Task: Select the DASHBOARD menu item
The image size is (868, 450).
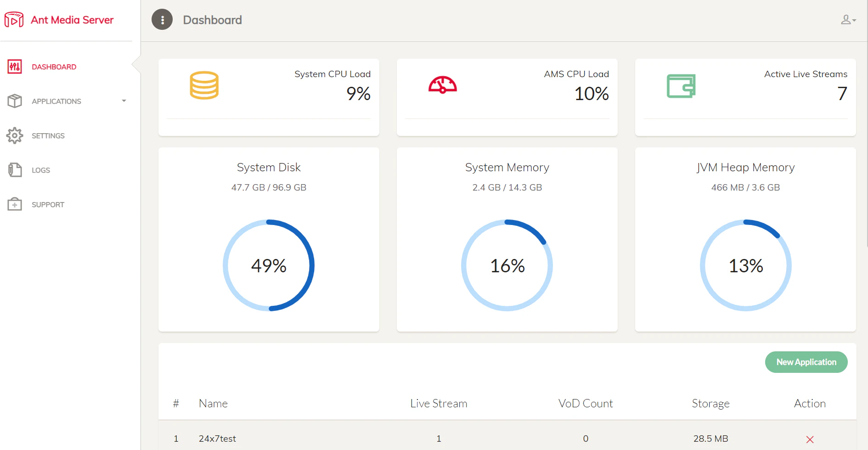Action: (54, 67)
